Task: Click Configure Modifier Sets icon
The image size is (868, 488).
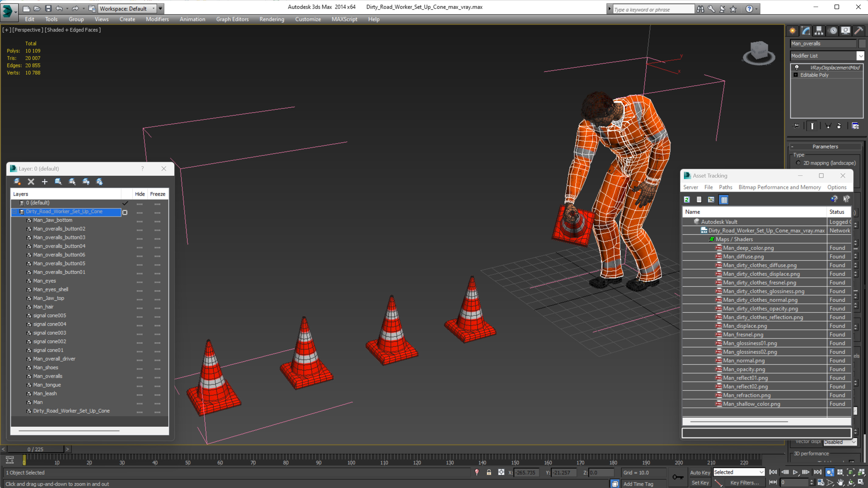Action: pyautogui.click(x=855, y=126)
